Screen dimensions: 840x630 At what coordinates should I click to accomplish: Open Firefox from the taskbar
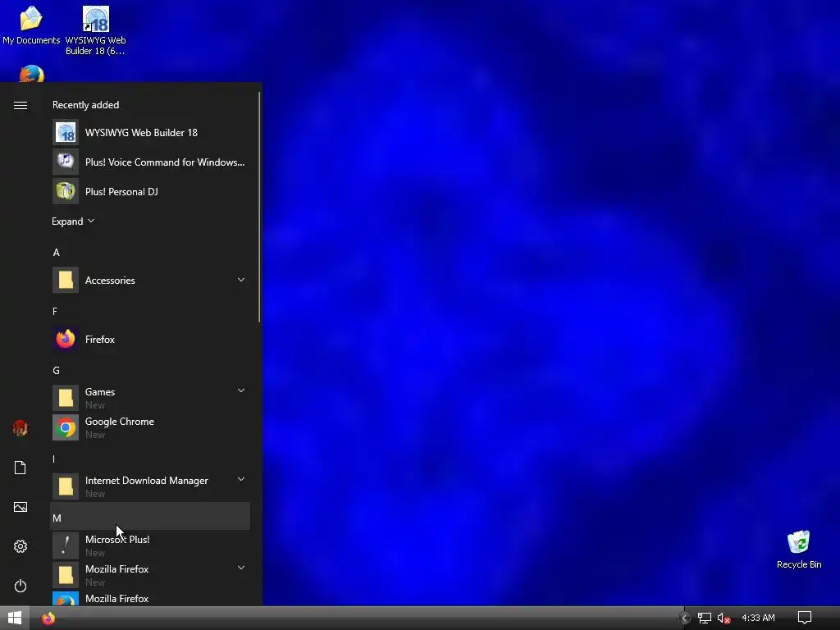coord(48,619)
